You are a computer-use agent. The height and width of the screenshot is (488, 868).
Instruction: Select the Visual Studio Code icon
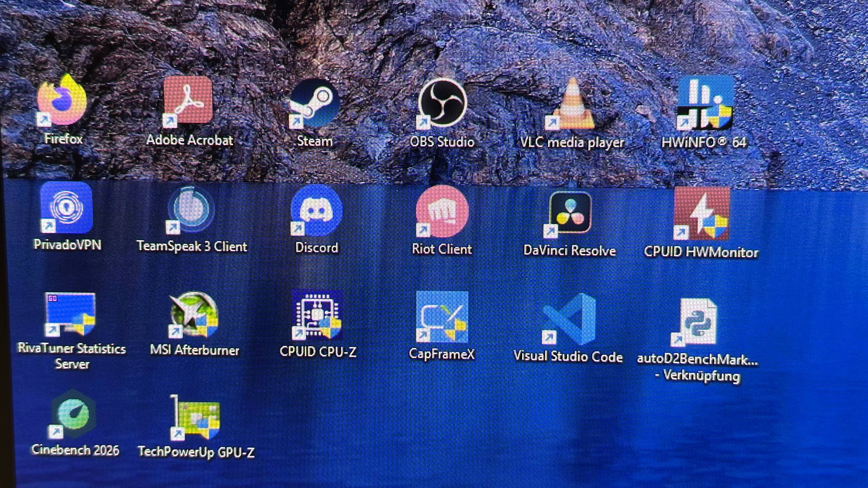pos(569,319)
